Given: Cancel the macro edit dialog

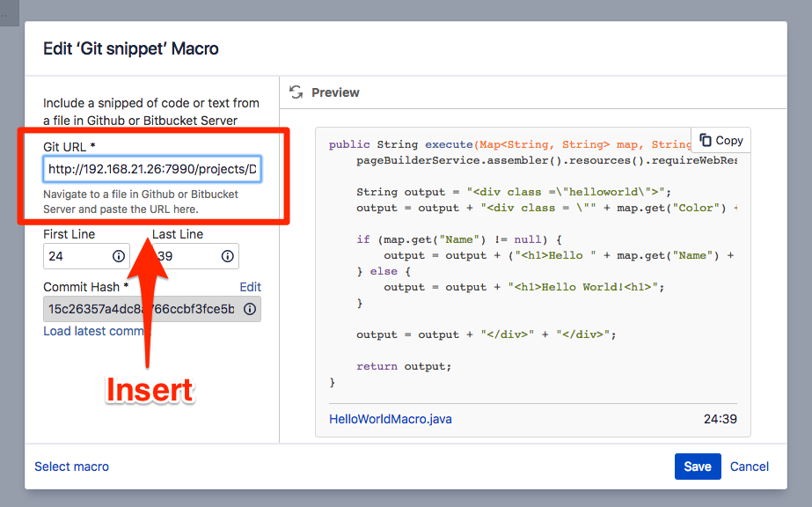Looking at the screenshot, I should point(750,467).
